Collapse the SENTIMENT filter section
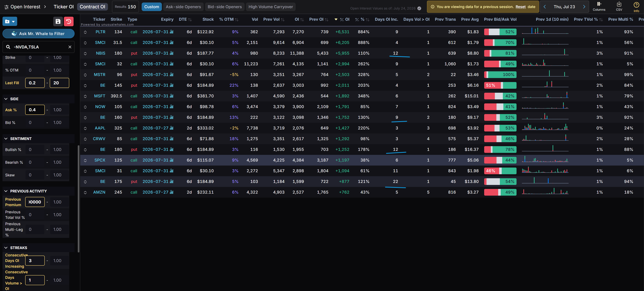This screenshot has height=291, width=644. (6, 139)
